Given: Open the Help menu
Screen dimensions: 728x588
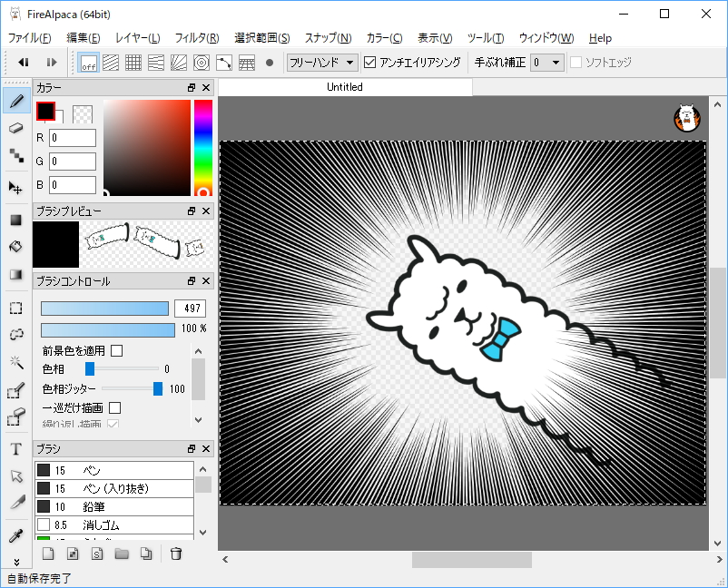Looking at the screenshot, I should pos(600,38).
